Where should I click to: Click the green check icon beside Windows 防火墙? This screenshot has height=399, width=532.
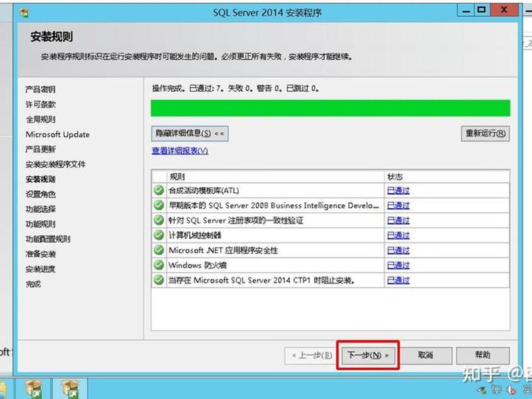(x=159, y=265)
